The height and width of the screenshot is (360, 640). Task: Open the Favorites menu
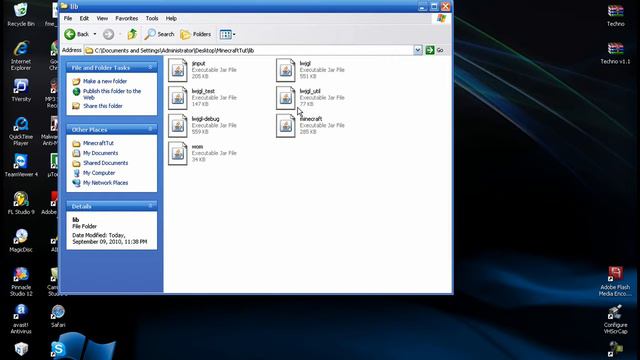point(127,18)
